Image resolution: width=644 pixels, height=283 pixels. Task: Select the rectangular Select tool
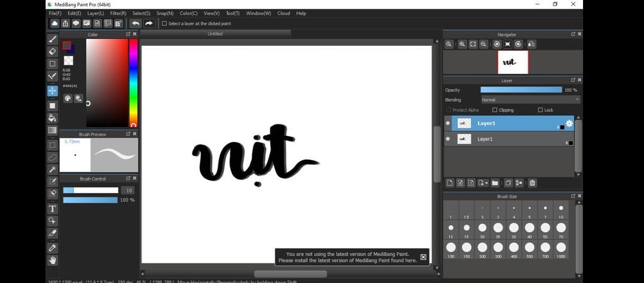52,145
